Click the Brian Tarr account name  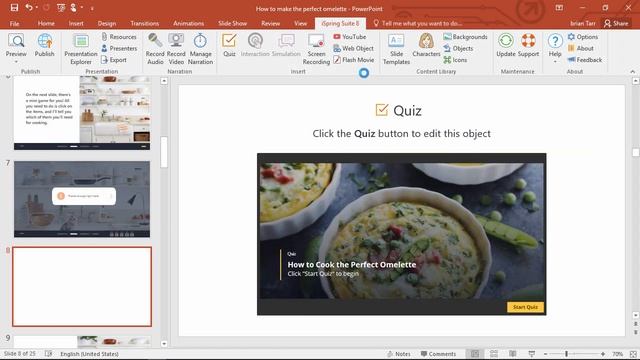click(x=582, y=23)
